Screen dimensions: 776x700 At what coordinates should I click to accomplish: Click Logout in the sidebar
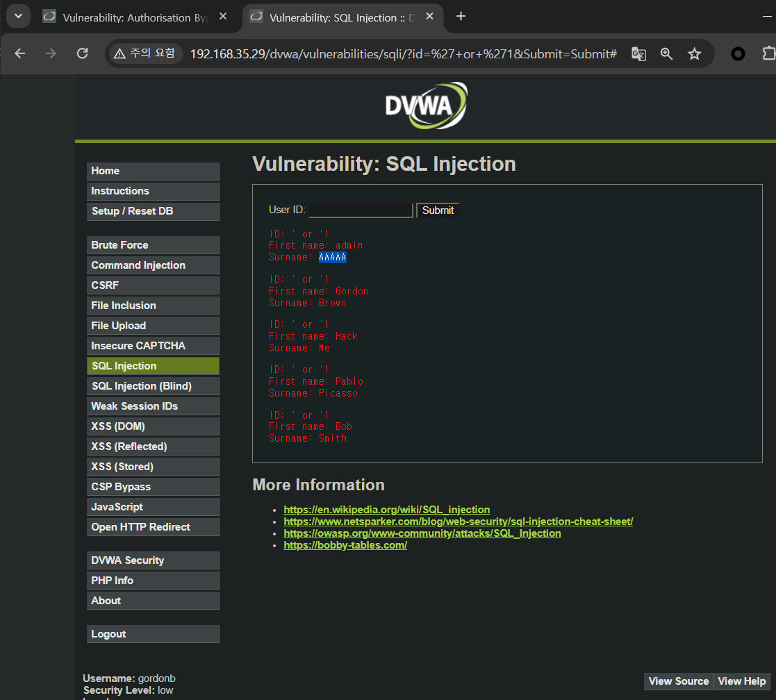153,635
